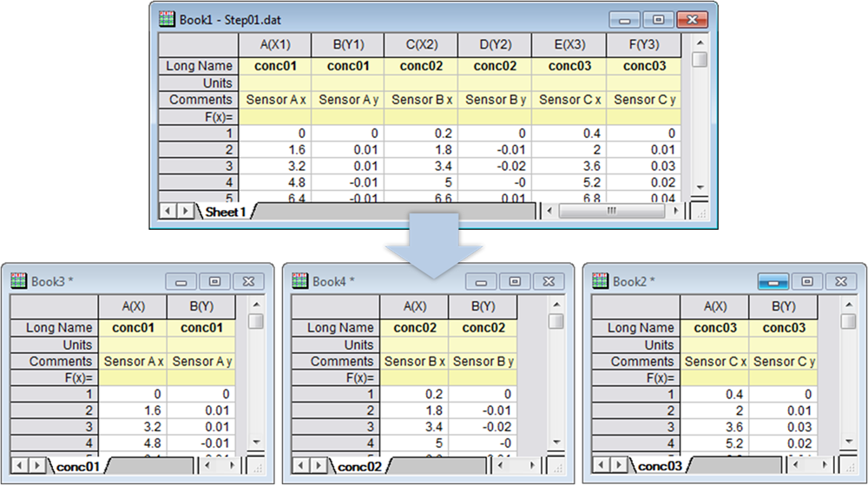
Task: Click the Book1 workbook icon in the title bar
Action: [167, 19]
